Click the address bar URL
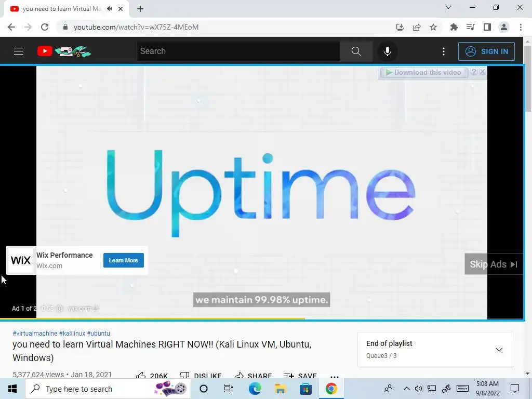Image resolution: width=532 pixels, height=399 pixels. point(136,27)
